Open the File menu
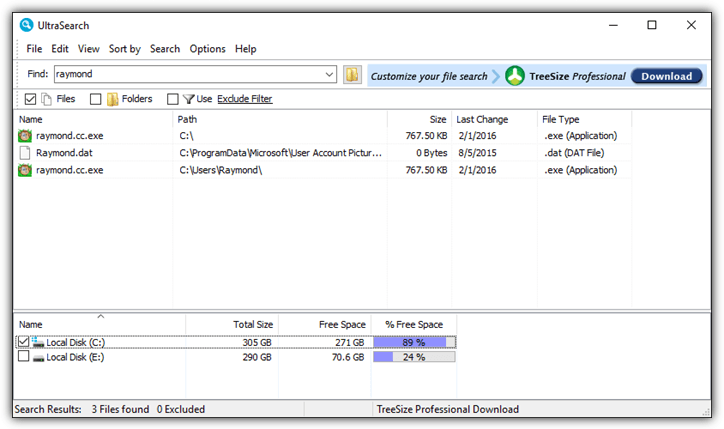The image size is (724, 429). tap(34, 49)
